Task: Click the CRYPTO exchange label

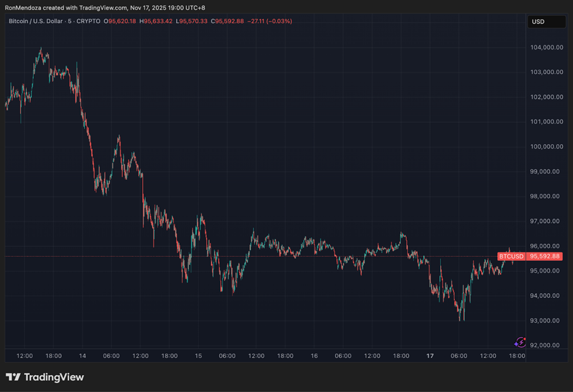Action: 87,21
